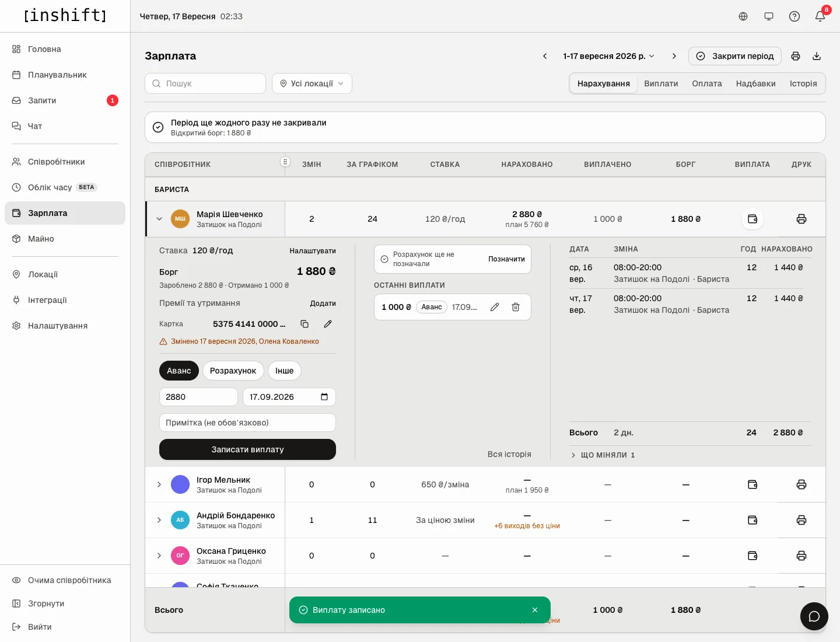Click Позначити for the settlement
This screenshot has width=840, height=642.
click(x=506, y=259)
